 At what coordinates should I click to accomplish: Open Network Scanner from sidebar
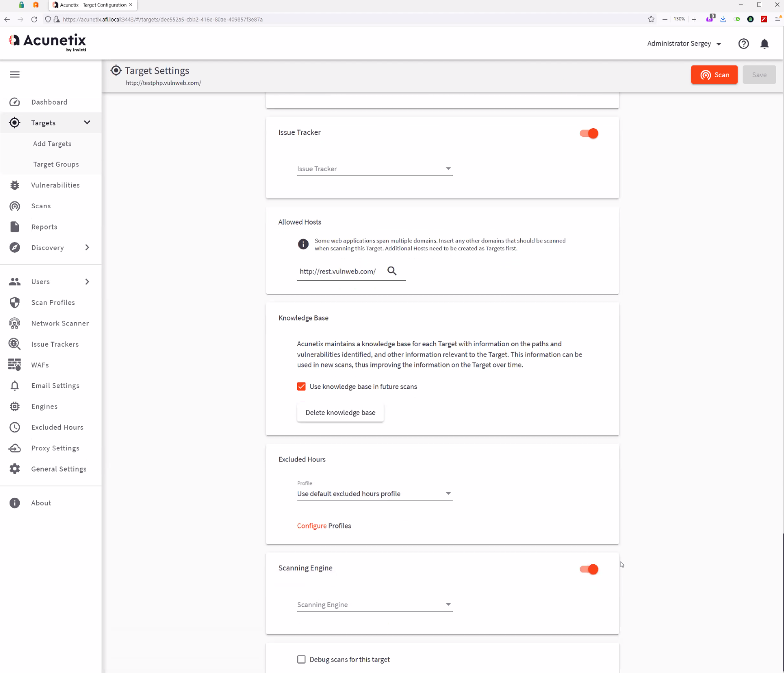pos(60,323)
